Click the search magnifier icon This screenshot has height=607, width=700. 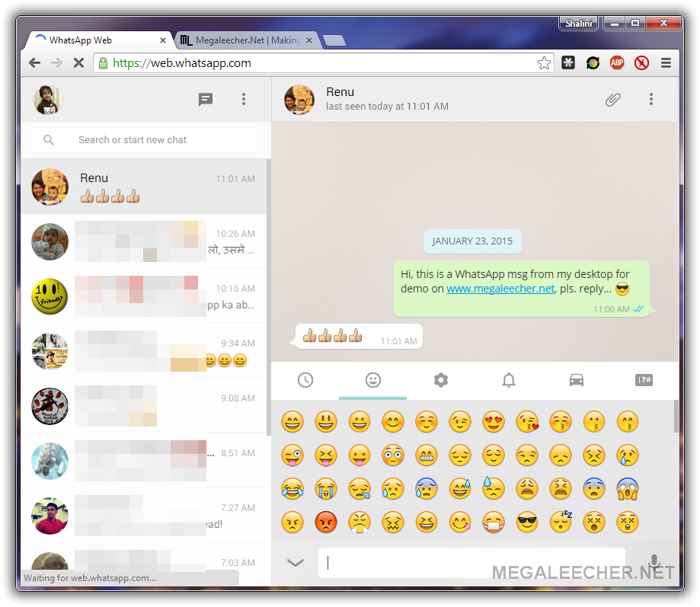point(49,140)
